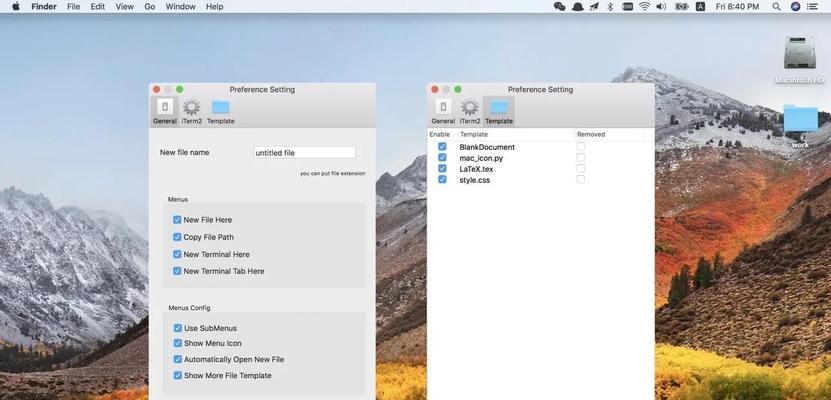Open the File menu
Image resolution: width=831 pixels, height=400 pixels.
(x=74, y=6)
